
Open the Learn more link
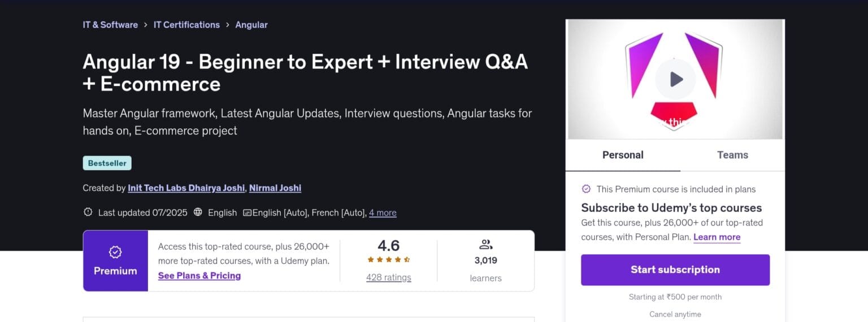coord(717,237)
